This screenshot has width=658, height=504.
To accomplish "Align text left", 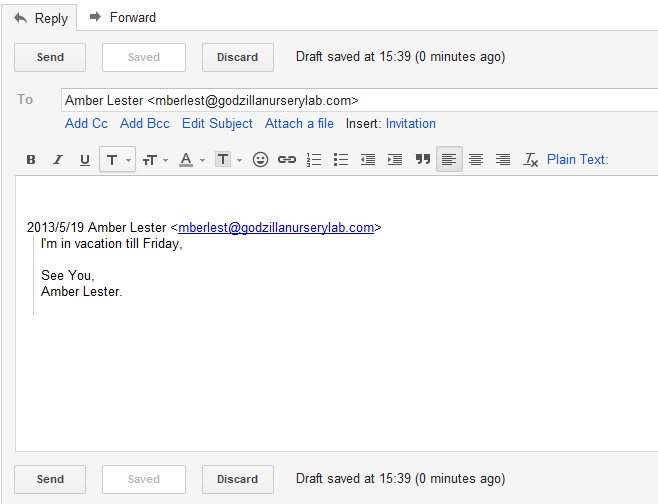I will (x=449, y=159).
